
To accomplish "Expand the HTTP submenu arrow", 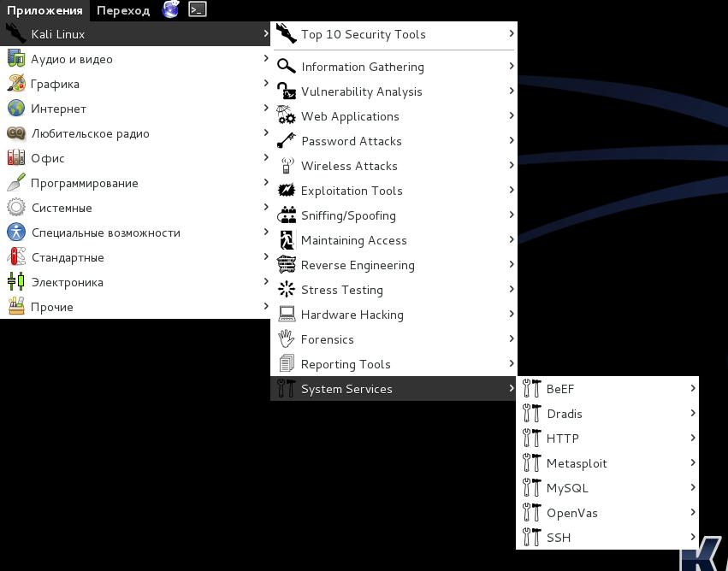I will point(693,438).
